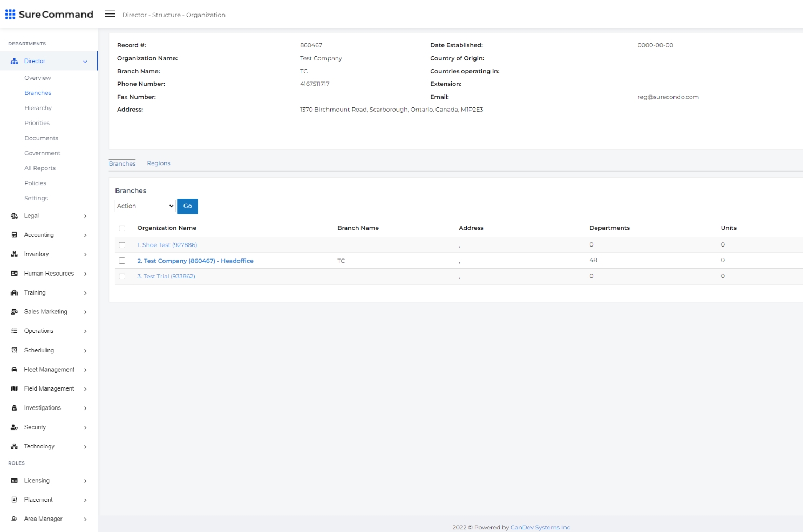Click the Investigations icon in sidebar
The height and width of the screenshot is (532, 803).
coord(15,408)
